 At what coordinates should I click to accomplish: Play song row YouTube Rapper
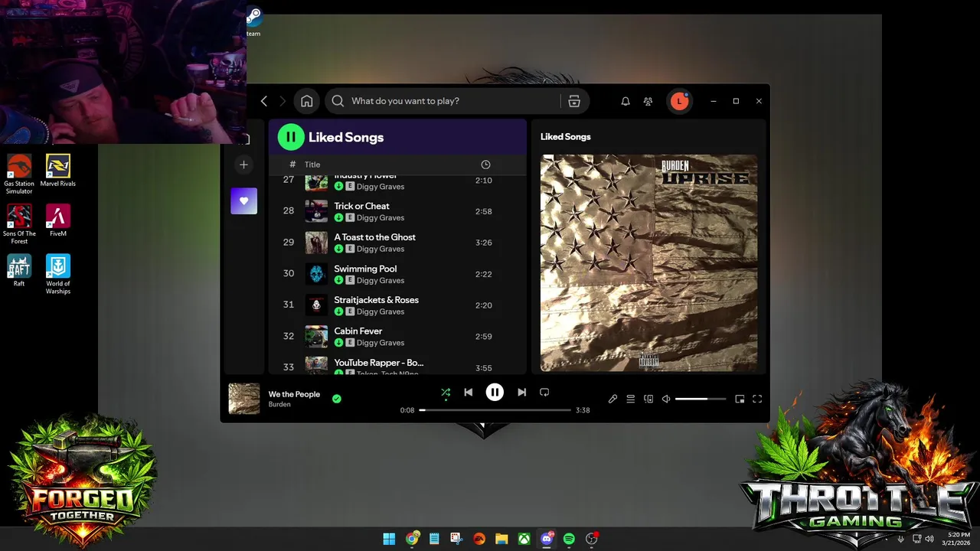(x=397, y=364)
